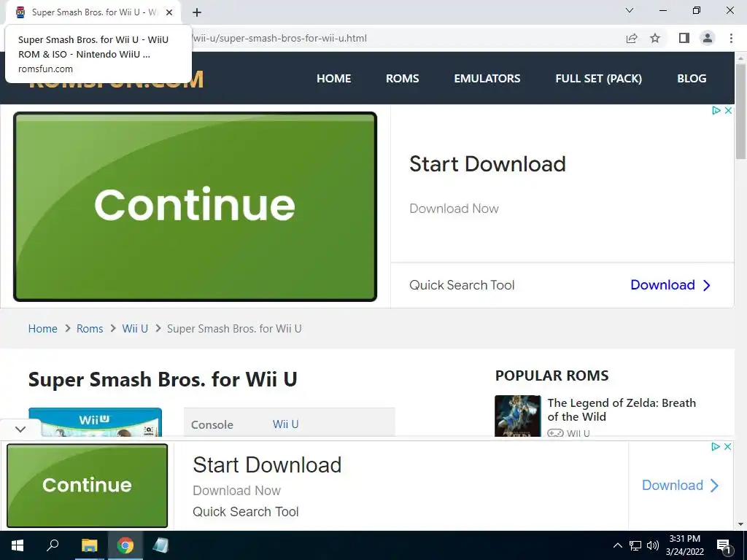The image size is (747, 560).
Task: Click Quick Search Tool text in top ad
Action: click(462, 285)
